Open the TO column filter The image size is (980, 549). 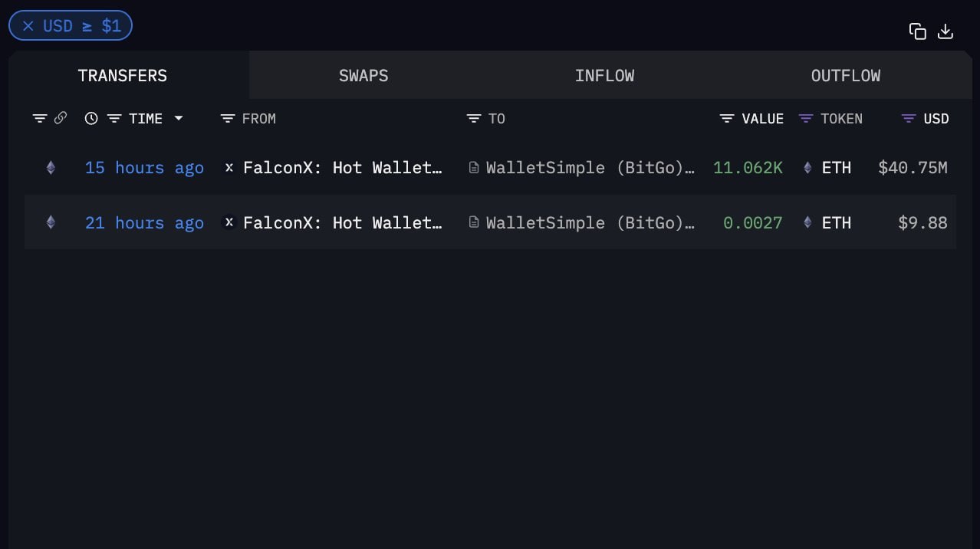point(474,118)
